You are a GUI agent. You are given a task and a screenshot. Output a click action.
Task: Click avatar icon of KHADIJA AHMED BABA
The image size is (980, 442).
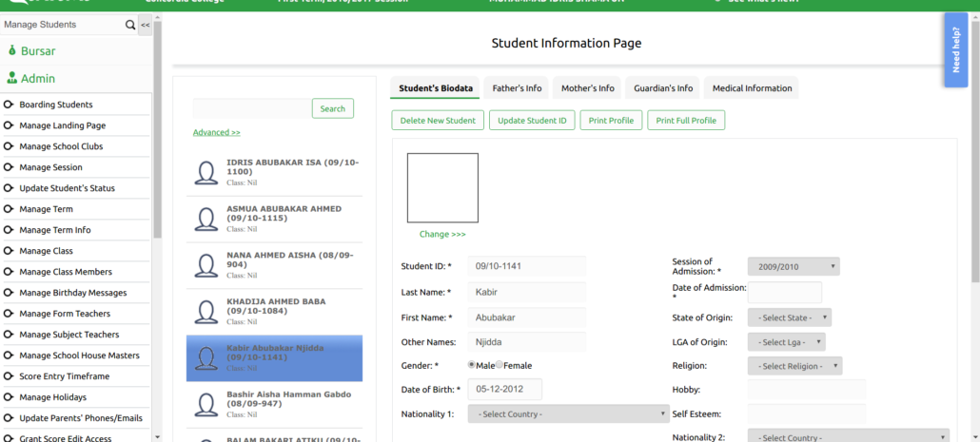pyautogui.click(x=206, y=312)
